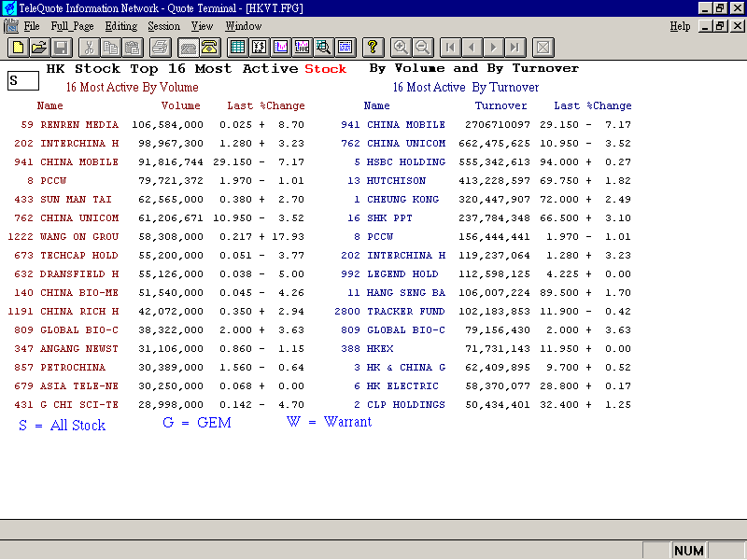This screenshot has width=747, height=560.
Task: Go to previous page arrow icon
Action: pos(472,48)
